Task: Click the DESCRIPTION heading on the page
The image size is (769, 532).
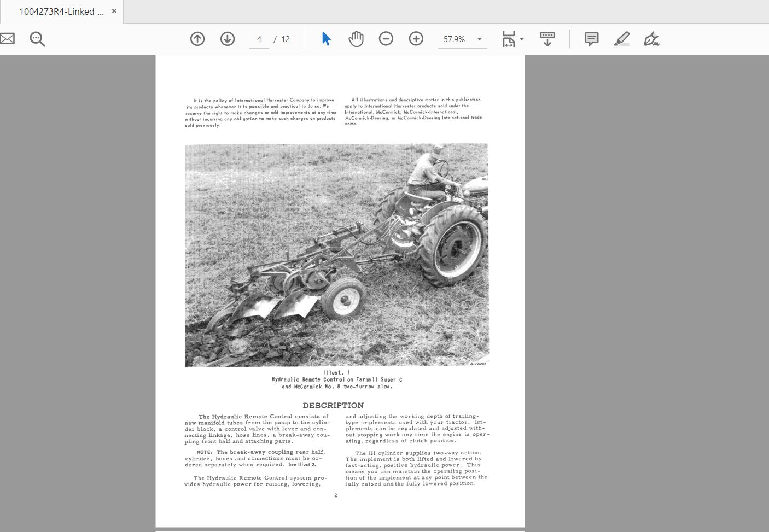Action: 333,405
